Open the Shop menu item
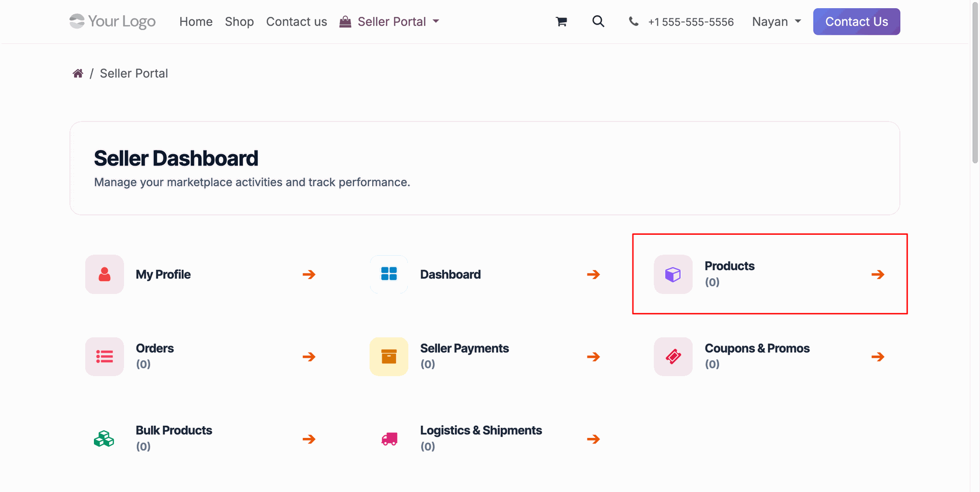The image size is (980, 492). [239, 21]
